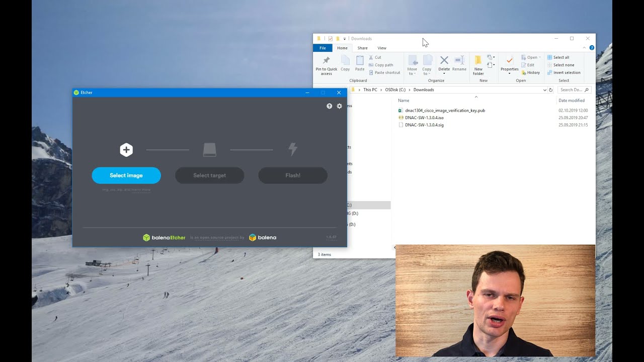
Task: Open the balenaEtcher logo link
Action: pos(164,237)
